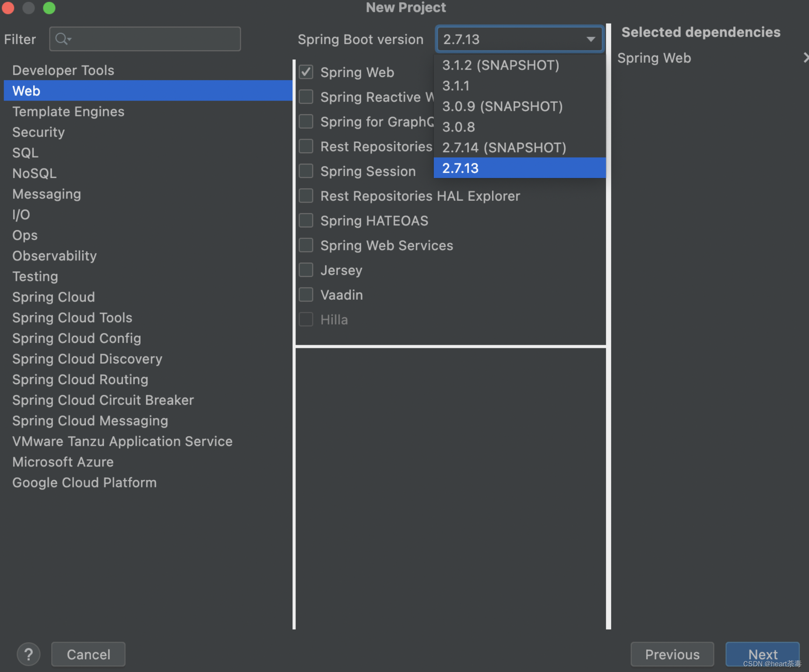This screenshot has height=672, width=809.
Task: Pick version 3.0.9 (SNAPSHOT)
Action: (x=520, y=106)
